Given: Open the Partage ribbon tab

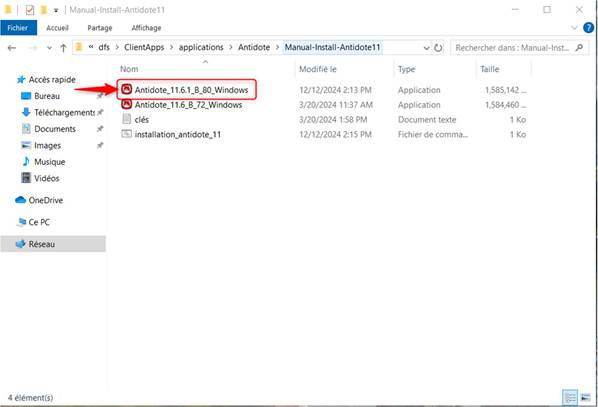Looking at the screenshot, I should click(100, 28).
